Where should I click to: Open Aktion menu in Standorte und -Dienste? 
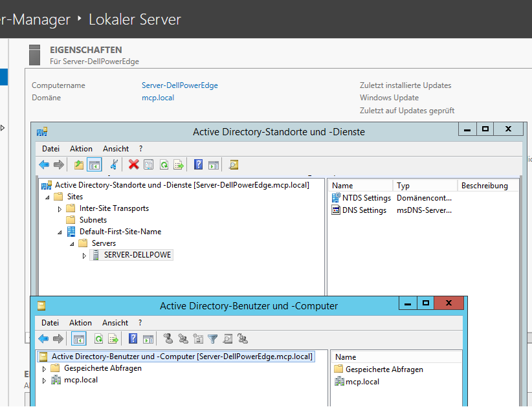point(81,149)
